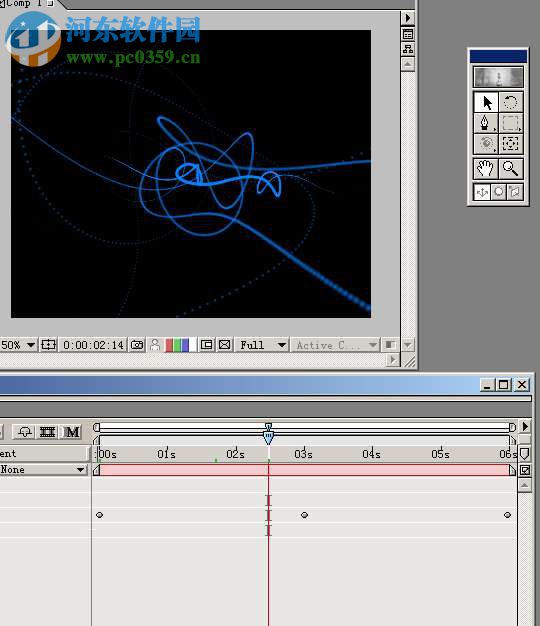Click the pink layer duration bar
Viewport: 540px width, 626px height.
(x=305, y=470)
